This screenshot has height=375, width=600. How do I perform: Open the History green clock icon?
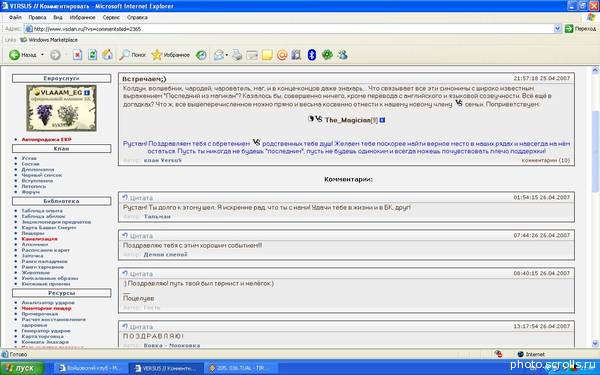click(201, 55)
